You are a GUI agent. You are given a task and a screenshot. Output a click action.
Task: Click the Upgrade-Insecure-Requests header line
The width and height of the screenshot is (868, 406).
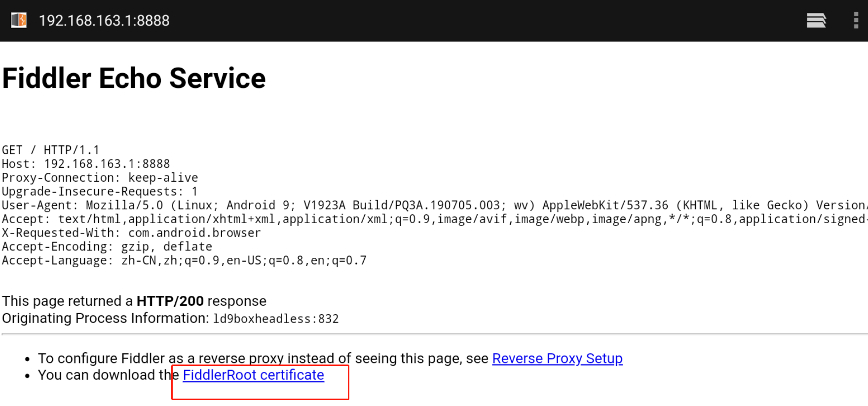coord(100,191)
